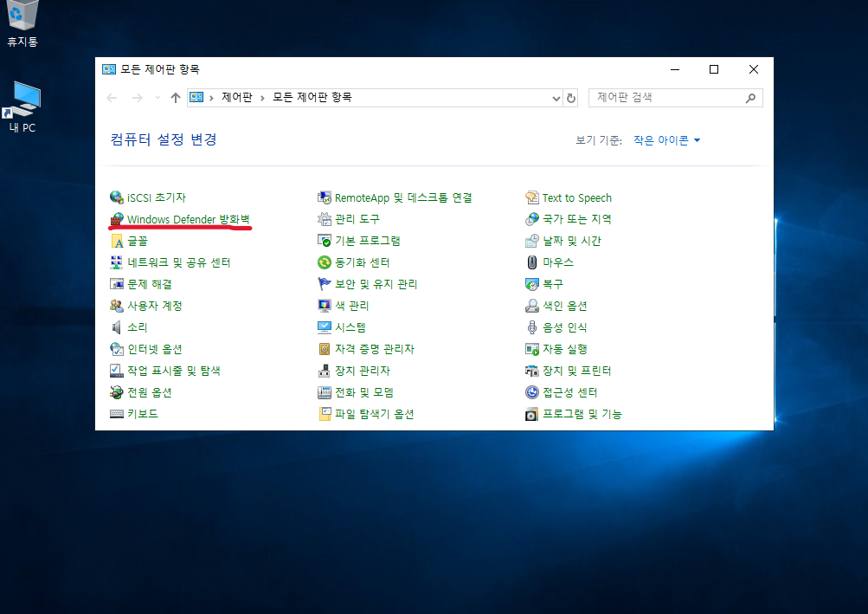
Task: Click 네트워크 및 공유 센터 link text
Action: [x=179, y=262]
